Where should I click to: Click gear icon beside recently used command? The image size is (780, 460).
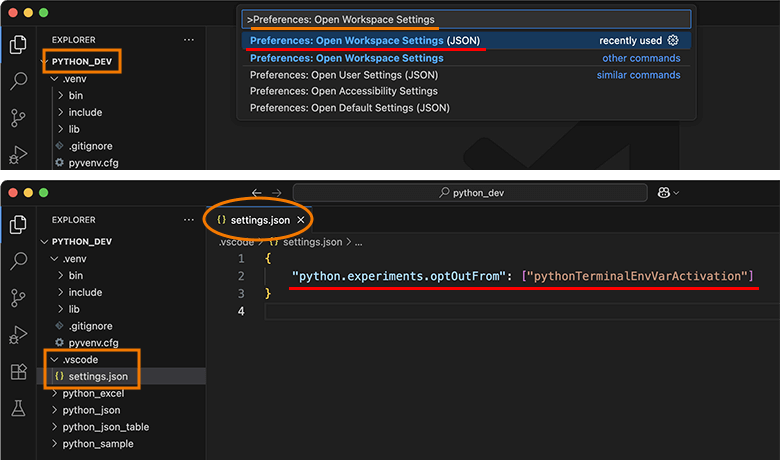[x=673, y=40]
